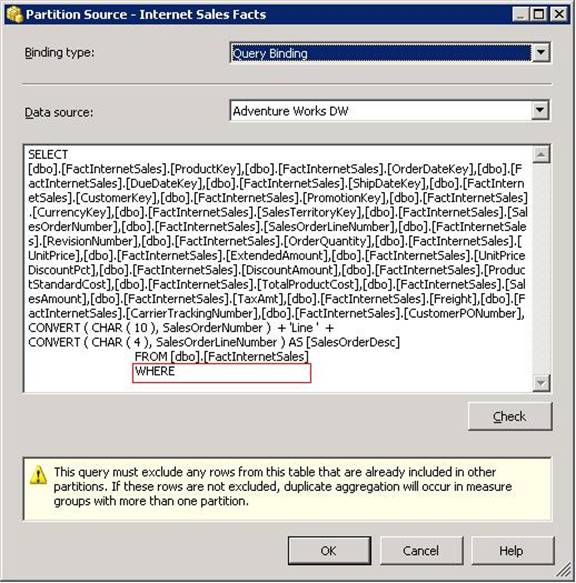Click the query box scroll down arrow

[x=541, y=383]
